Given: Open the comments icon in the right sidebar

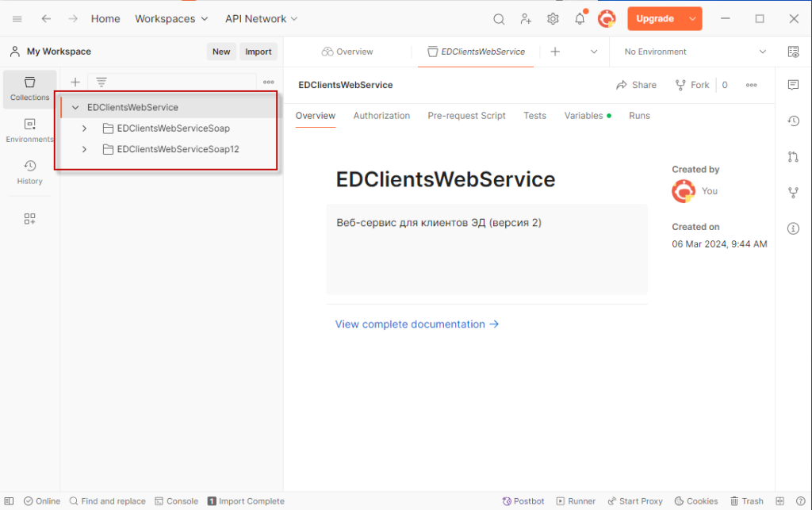Looking at the screenshot, I should (x=793, y=85).
